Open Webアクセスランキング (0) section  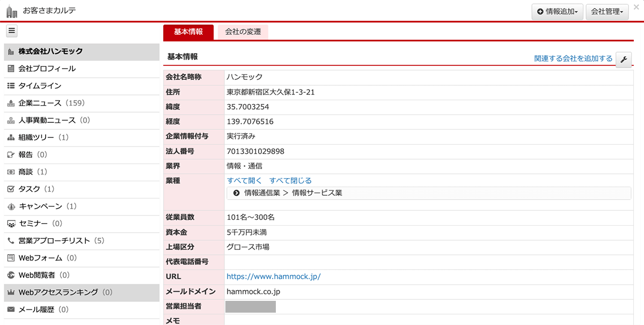pyautogui.click(x=82, y=292)
